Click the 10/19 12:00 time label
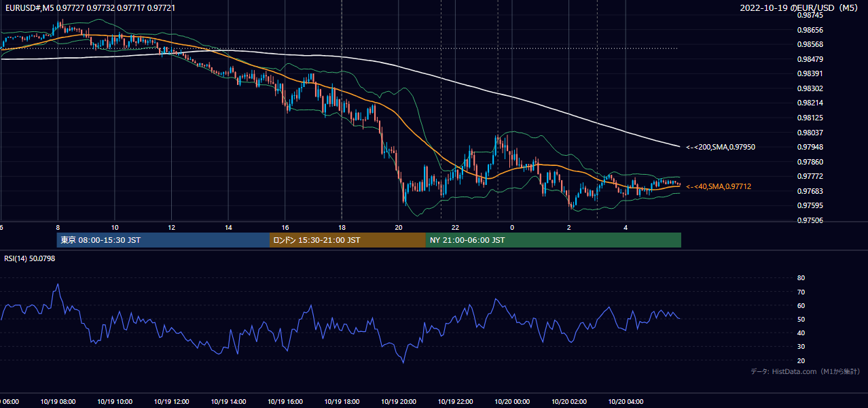 coord(171,402)
